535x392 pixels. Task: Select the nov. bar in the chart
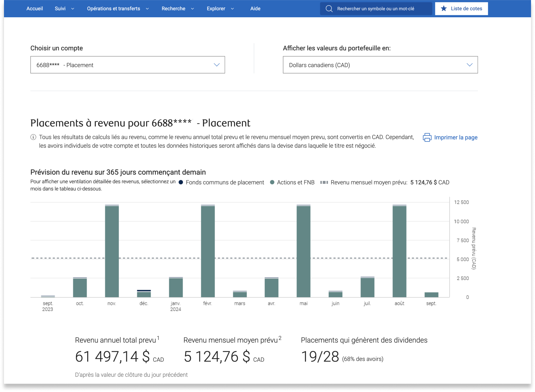point(112,251)
